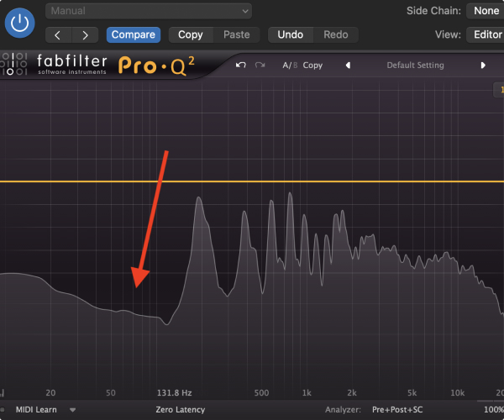Click the 1k frequency label
504x420 pixels.
pyautogui.click(x=307, y=392)
